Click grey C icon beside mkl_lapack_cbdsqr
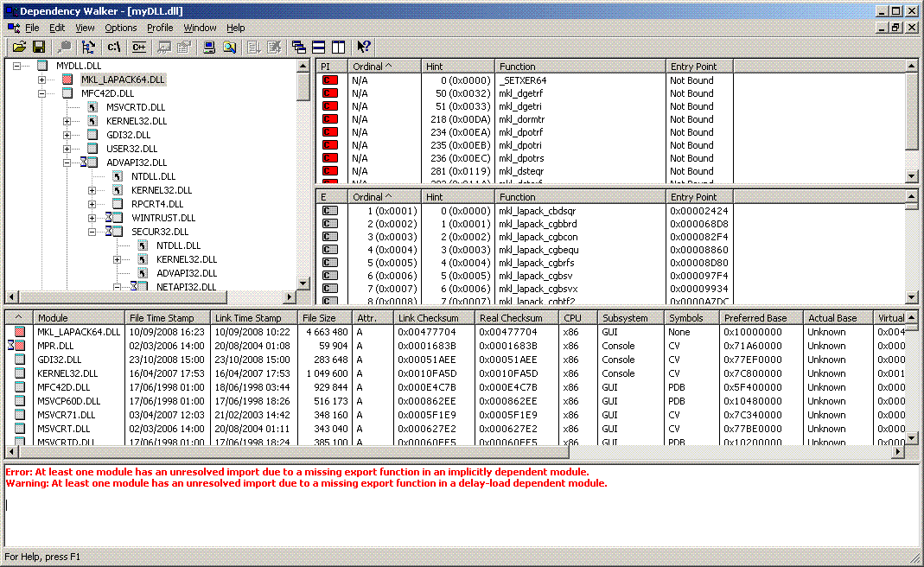Image resolution: width=924 pixels, height=567 pixels. (330, 210)
